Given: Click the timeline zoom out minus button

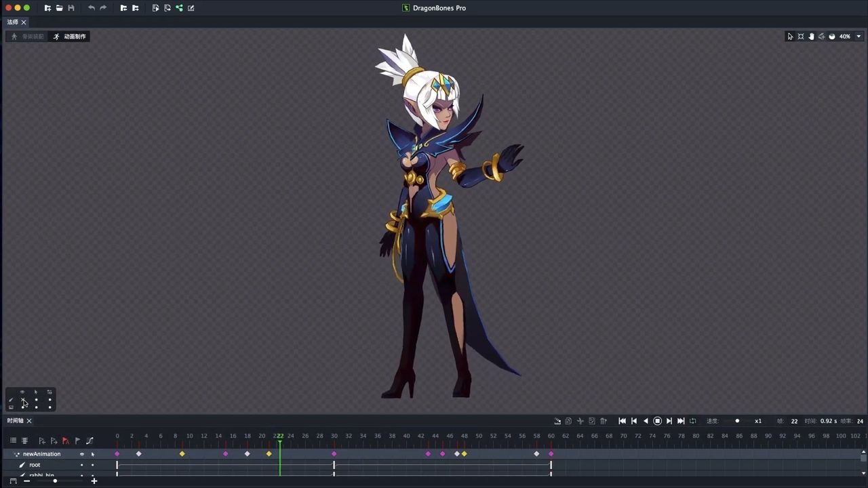Looking at the screenshot, I should (x=26, y=481).
